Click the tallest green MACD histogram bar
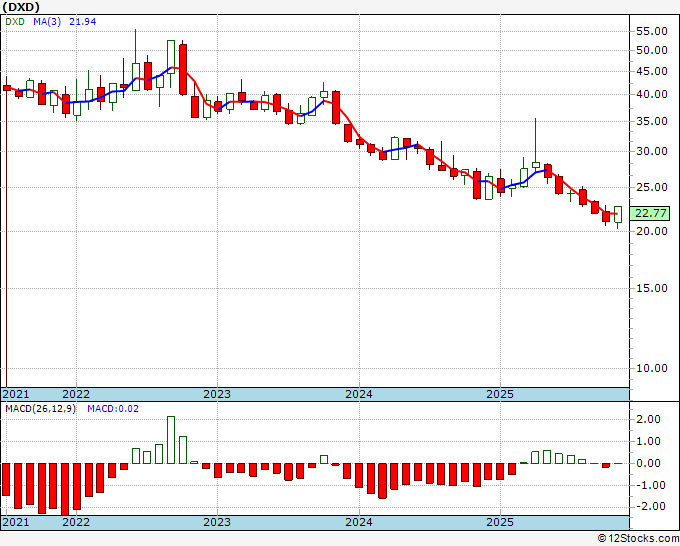This screenshot has width=680, height=546. [x=171, y=440]
